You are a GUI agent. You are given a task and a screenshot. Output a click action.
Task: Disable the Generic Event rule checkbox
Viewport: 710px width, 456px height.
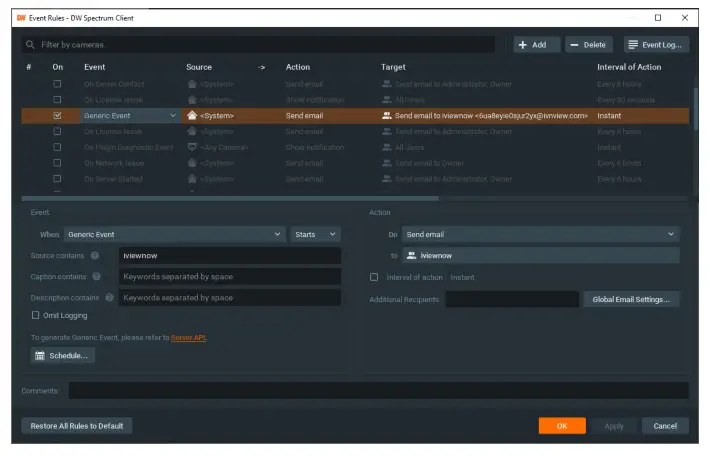point(57,115)
